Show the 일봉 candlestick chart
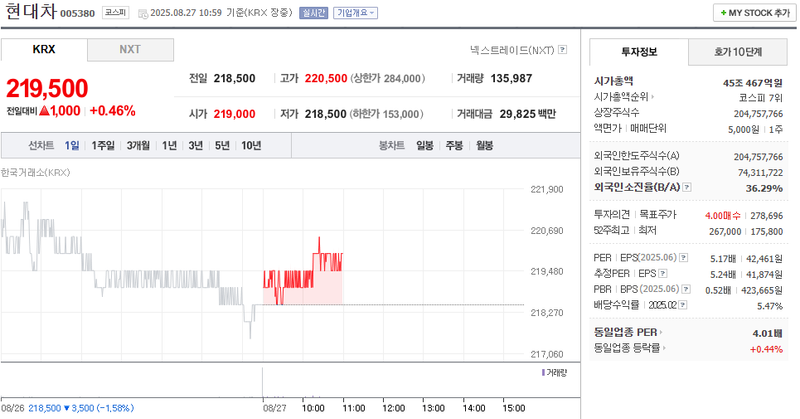 pos(424,145)
